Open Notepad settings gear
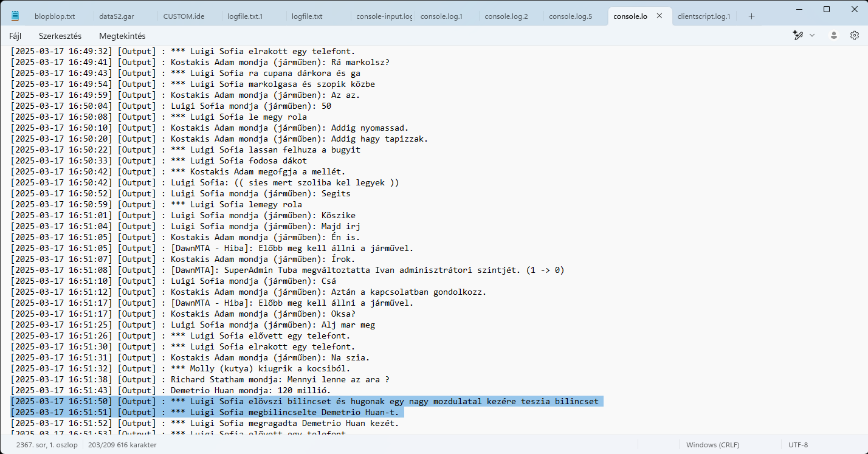 click(854, 35)
